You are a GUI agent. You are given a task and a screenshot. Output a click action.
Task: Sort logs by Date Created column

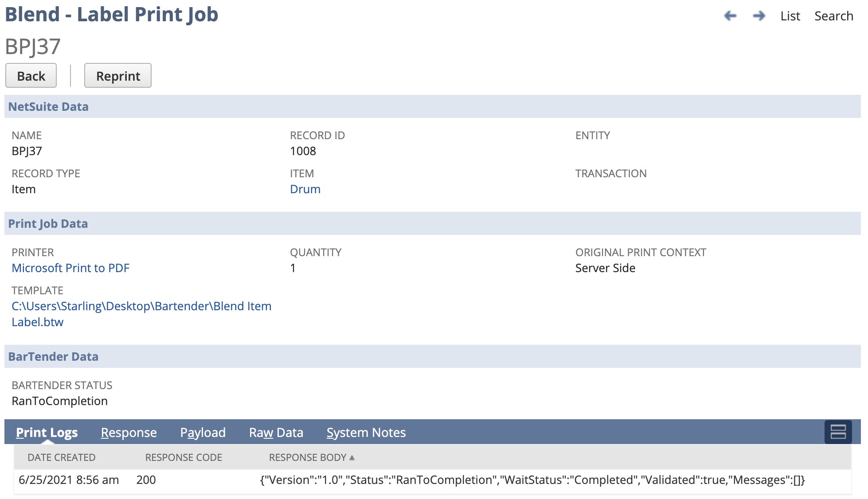(x=61, y=457)
